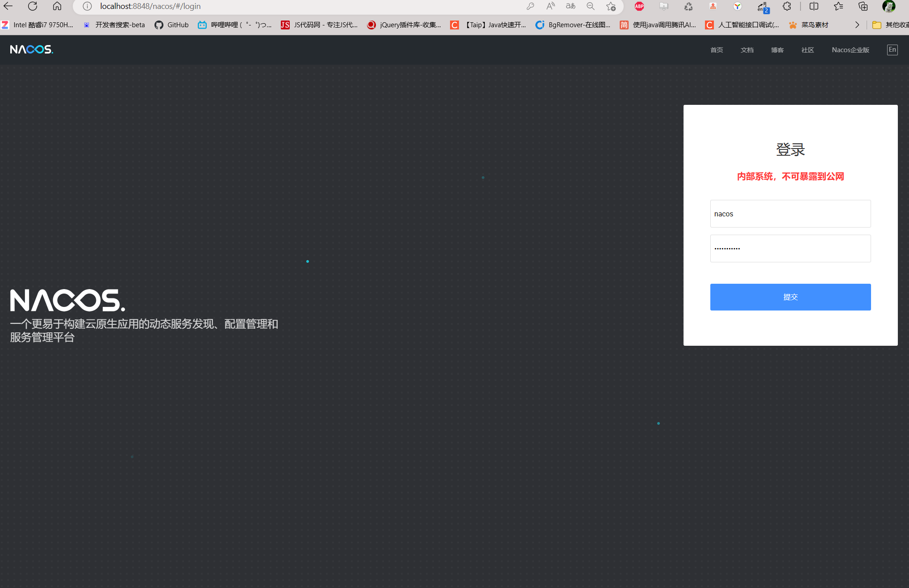Reload the page with refresh icon
Screen dimensions: 909x588
click(33, 6)
